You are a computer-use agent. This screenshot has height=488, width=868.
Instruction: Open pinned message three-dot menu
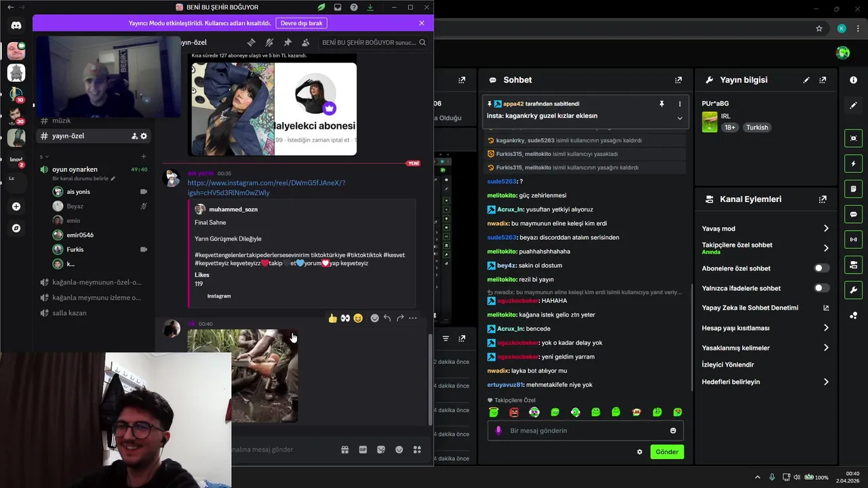(679, 104)
